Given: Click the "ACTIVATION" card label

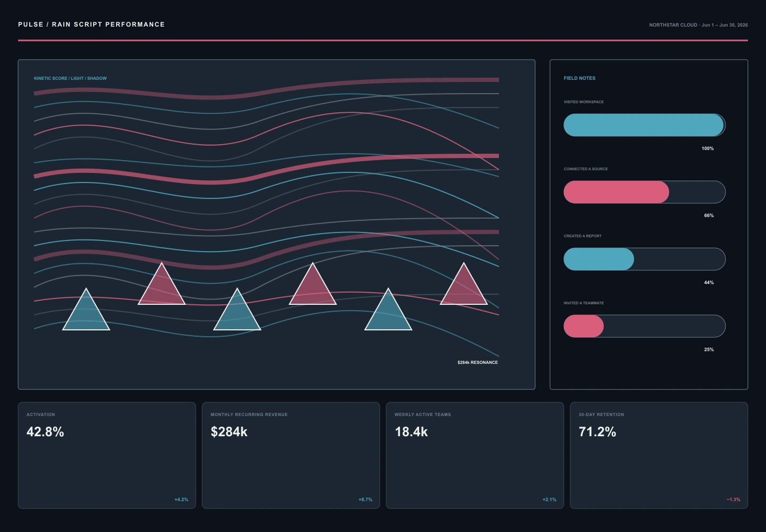Looking at the screenshot, I should click(x=41, y=414).
